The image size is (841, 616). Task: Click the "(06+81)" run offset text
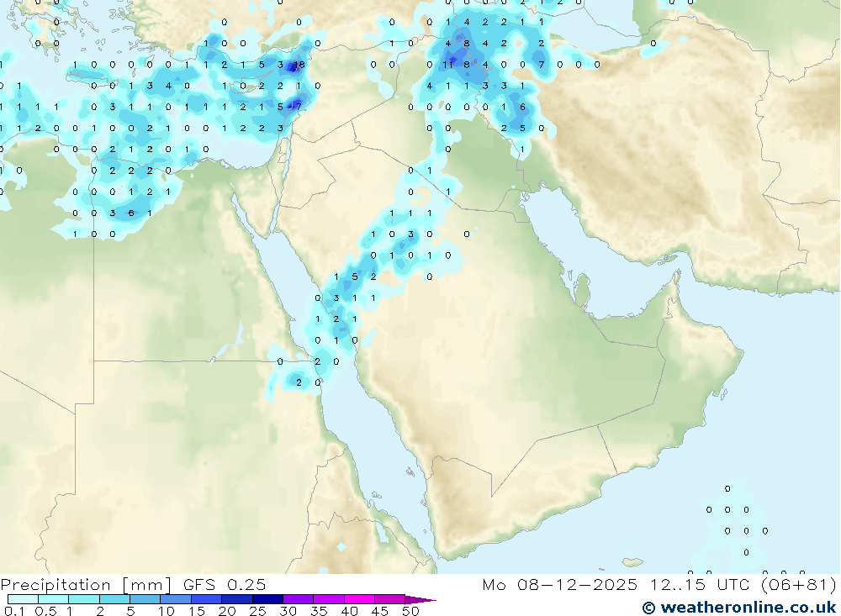pyautogui.click(x=799, y=585)
